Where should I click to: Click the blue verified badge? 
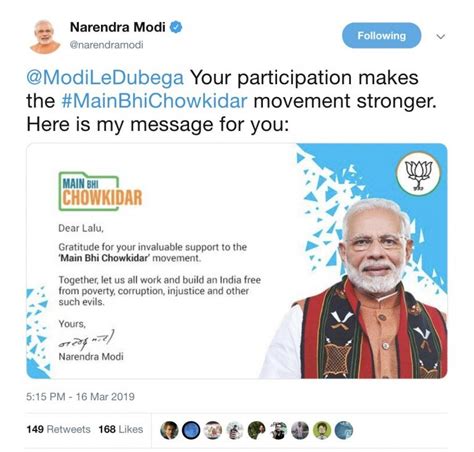(x=176, y=27)
